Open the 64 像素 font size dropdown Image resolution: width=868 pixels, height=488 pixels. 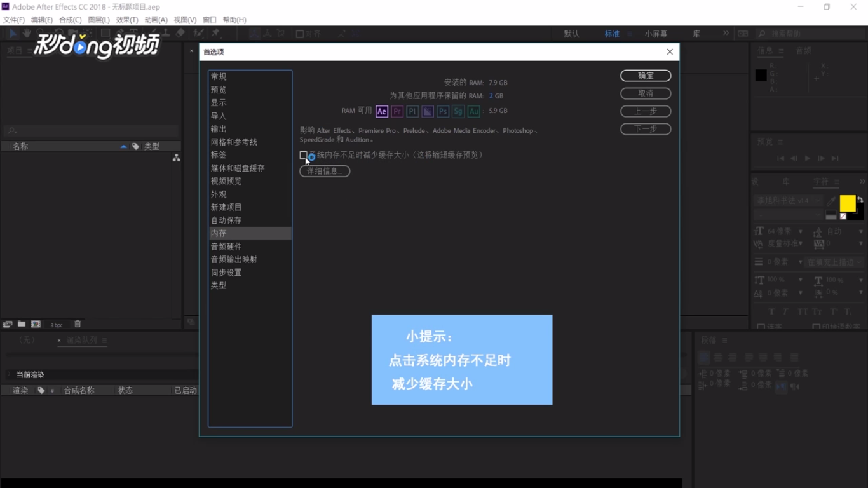click(800, 231)
